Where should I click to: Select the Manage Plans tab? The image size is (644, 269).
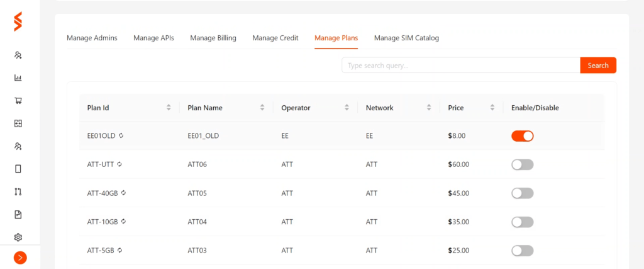pos(336,38)
